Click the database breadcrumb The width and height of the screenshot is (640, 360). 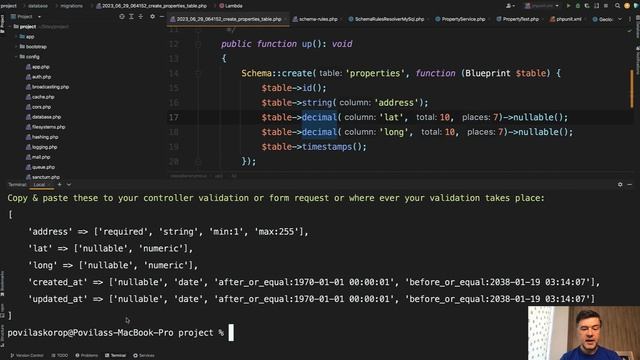coord(38,6)
